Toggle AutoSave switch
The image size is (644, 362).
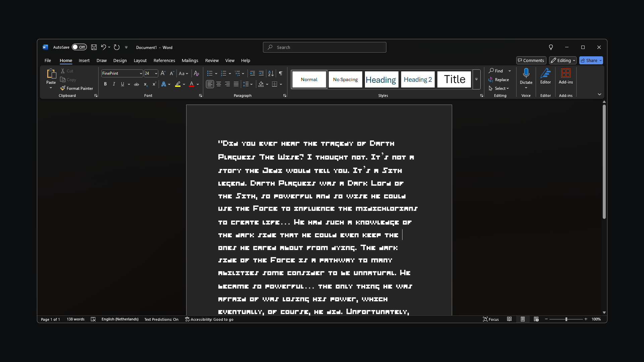[79, 47]
